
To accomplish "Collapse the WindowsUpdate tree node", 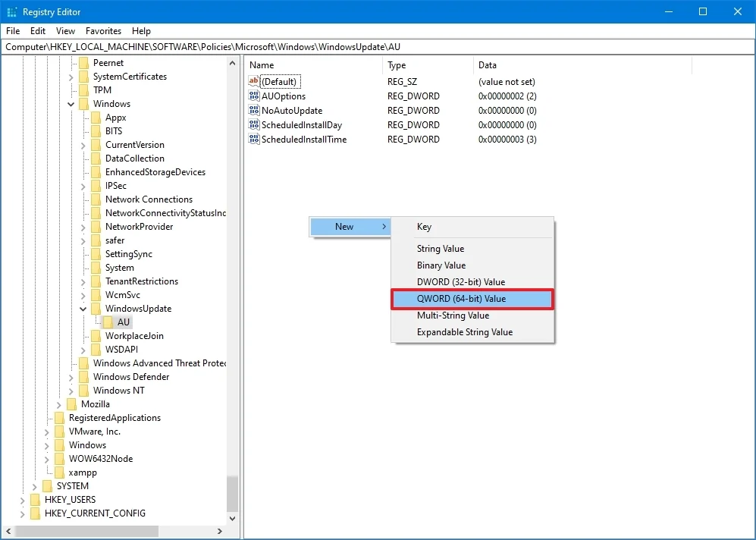I will (83, 309).
